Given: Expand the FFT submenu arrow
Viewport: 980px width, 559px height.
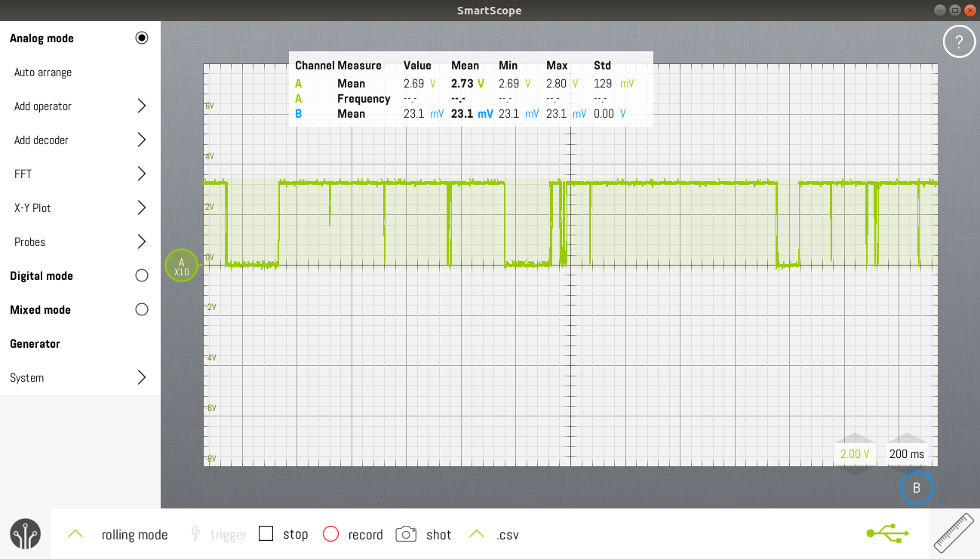Looking at the screenshot, I should click(x=142, y=174).
